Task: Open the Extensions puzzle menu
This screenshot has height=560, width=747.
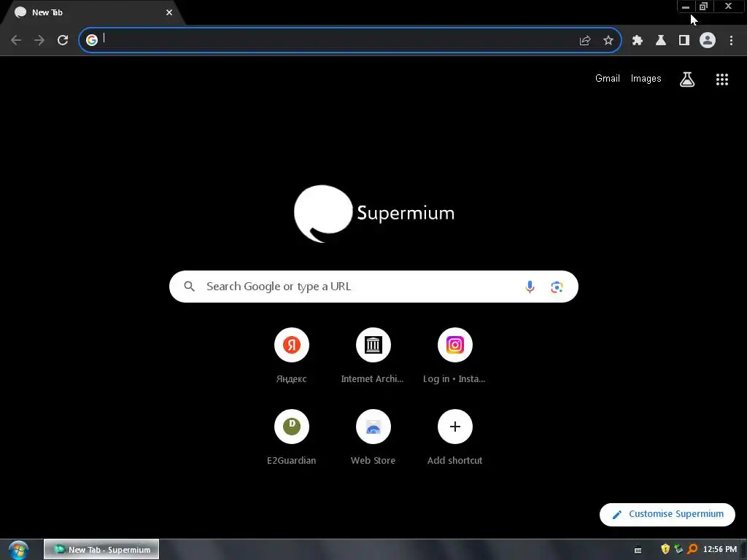Action: click(638, 41)
